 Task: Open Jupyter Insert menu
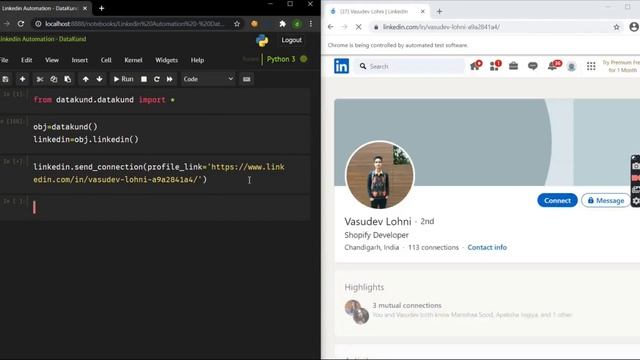coord(80,60)
